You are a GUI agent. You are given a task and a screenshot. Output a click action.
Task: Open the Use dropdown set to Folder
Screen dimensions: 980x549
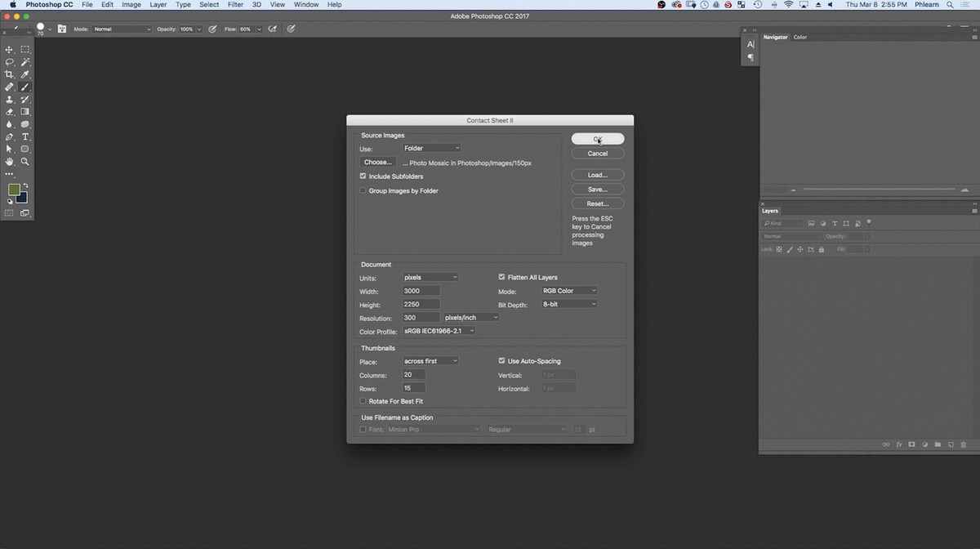coord(431,148)
